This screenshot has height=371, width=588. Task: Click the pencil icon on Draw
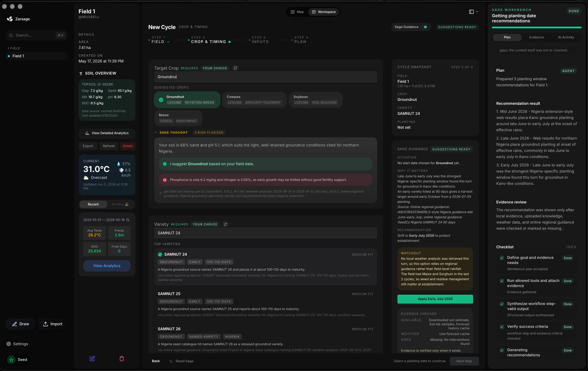pos(15,324)
